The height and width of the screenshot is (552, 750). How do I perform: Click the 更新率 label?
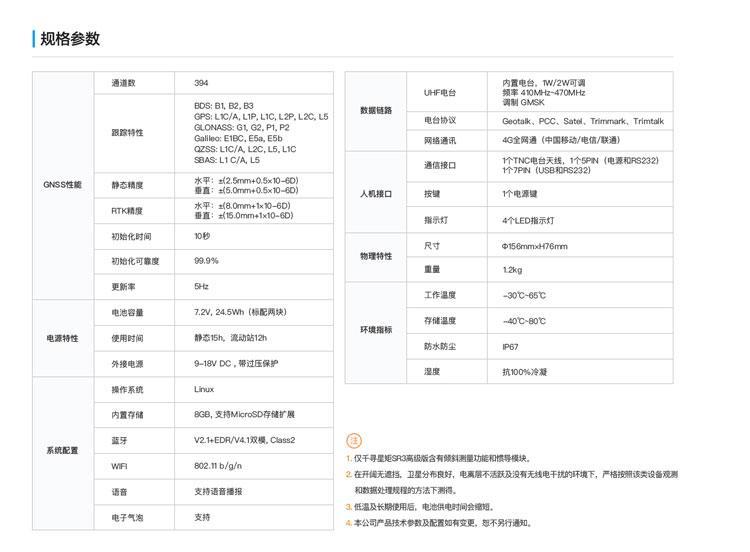click(123, 287)
